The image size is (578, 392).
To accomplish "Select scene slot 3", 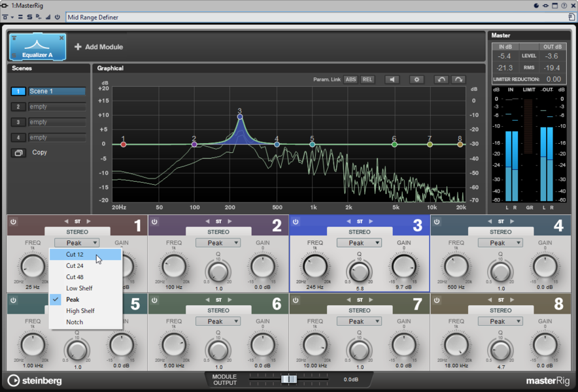I will [x=18, y=122].
